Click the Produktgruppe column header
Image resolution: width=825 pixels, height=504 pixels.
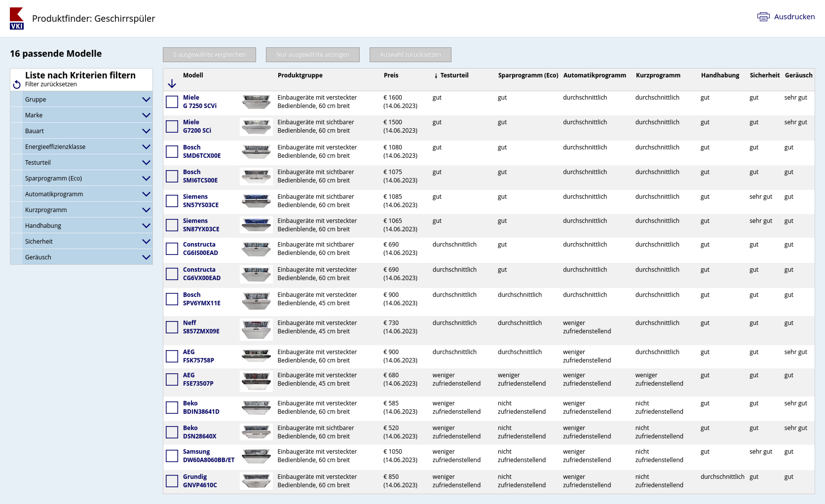coord(300,75)
